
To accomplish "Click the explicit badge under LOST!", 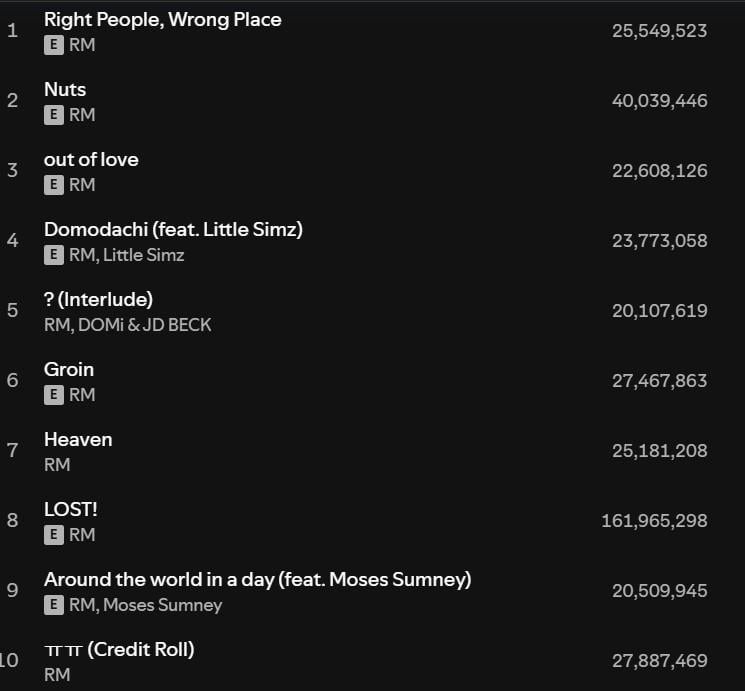I will click(x=54, y=535).
